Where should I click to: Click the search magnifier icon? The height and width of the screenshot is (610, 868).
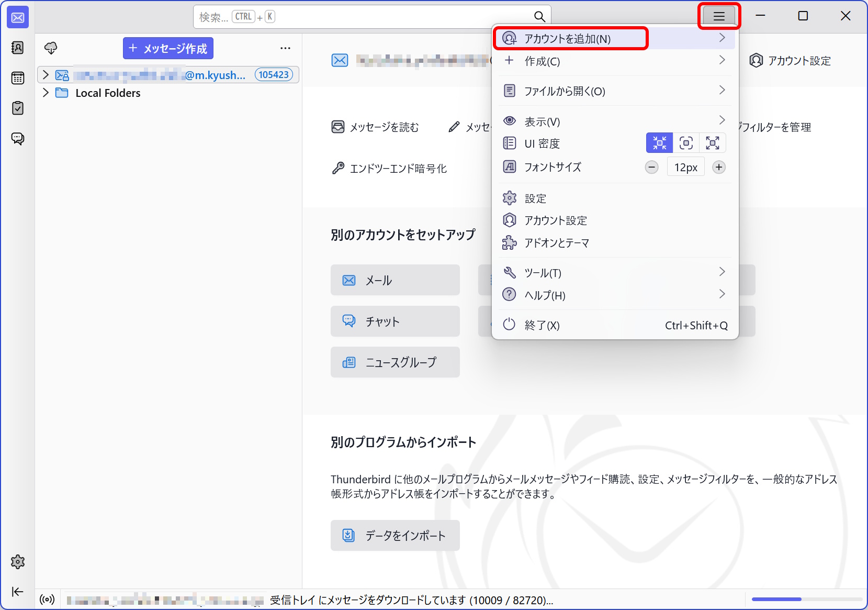point(539,17)
